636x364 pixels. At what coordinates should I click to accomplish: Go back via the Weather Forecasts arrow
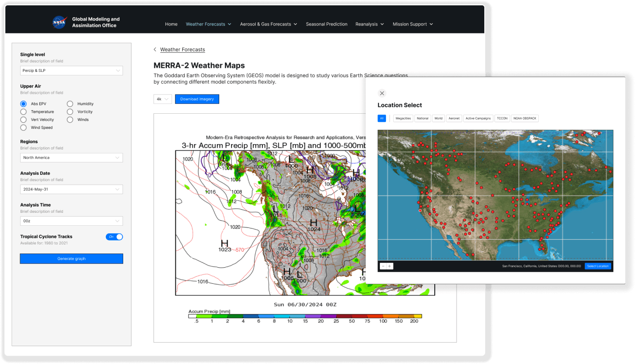coord(155,50)
